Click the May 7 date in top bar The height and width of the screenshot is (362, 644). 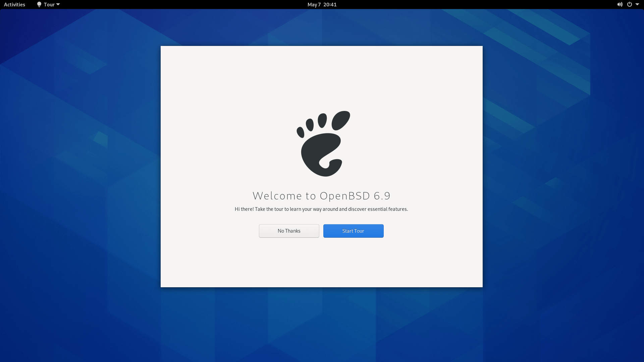pyautogui.click(x=314, y=4)
